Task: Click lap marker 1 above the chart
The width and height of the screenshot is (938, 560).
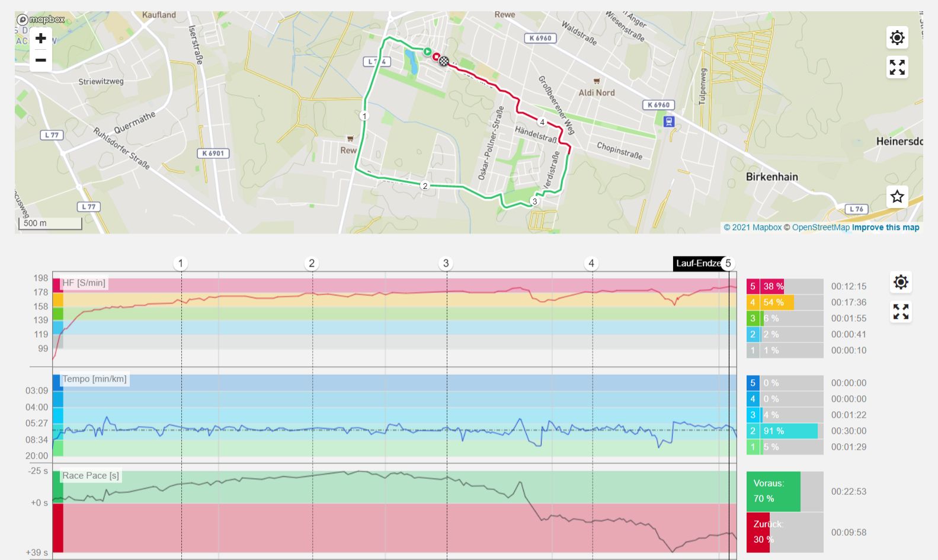Action: 181,264
